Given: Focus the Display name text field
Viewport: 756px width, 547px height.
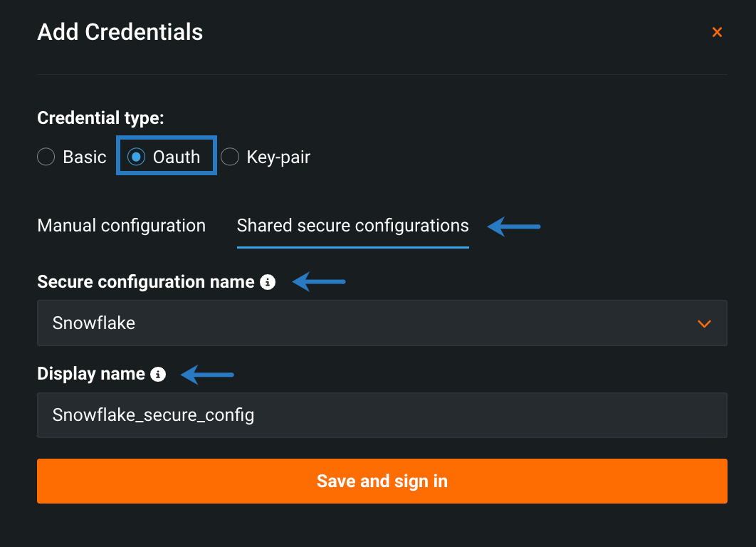Looking at the screenshot, I should click(x=382, y=415).
